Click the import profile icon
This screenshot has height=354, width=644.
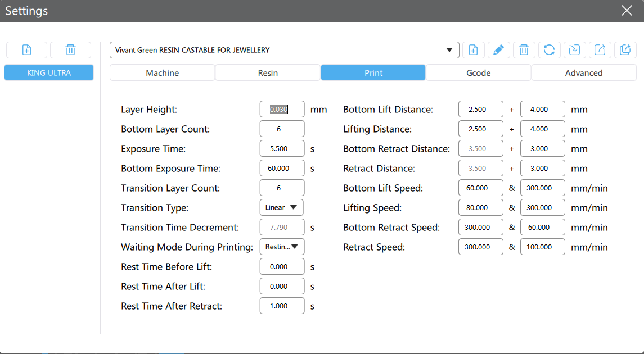pos(574,50)
